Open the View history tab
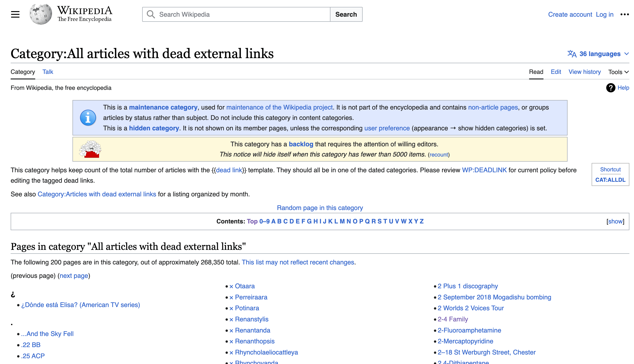The width and height of the screenshot is (634, 364). pyautogui.click(x=584, y=72)
